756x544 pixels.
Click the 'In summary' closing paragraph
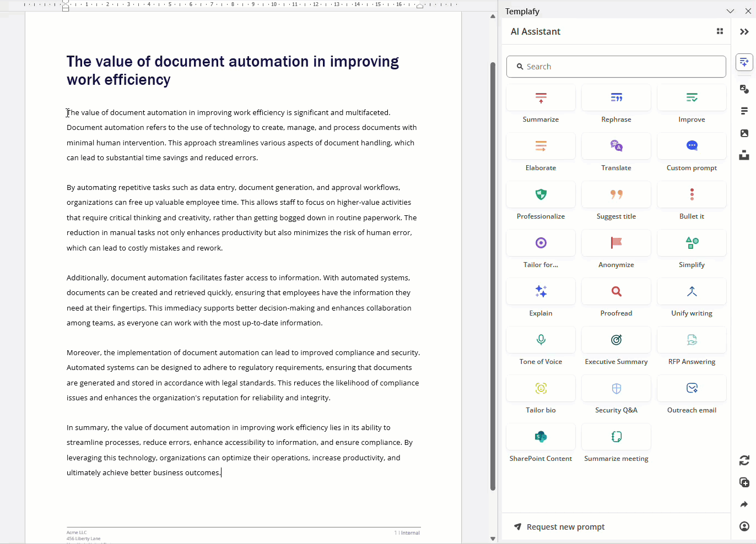[240, 450]
